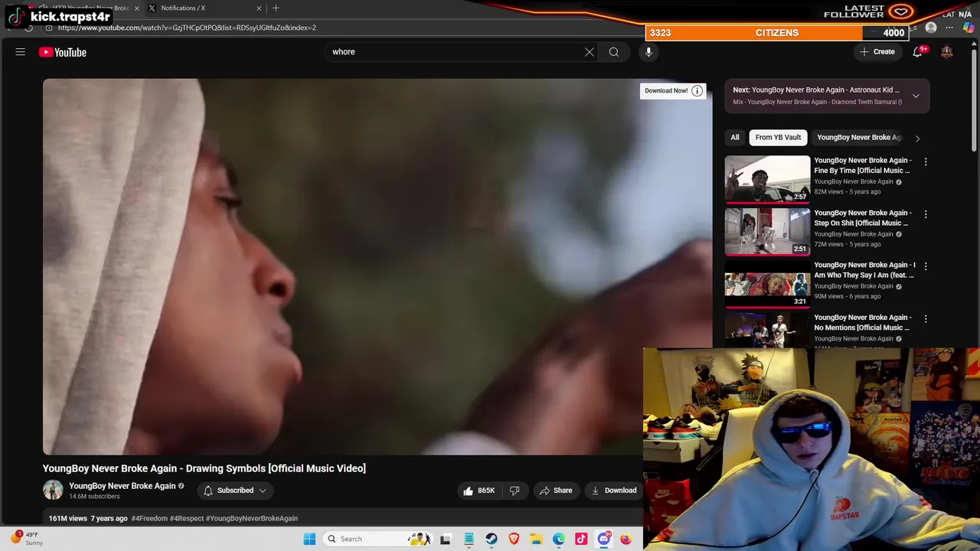Show more filter chips with right arrow

917,138
